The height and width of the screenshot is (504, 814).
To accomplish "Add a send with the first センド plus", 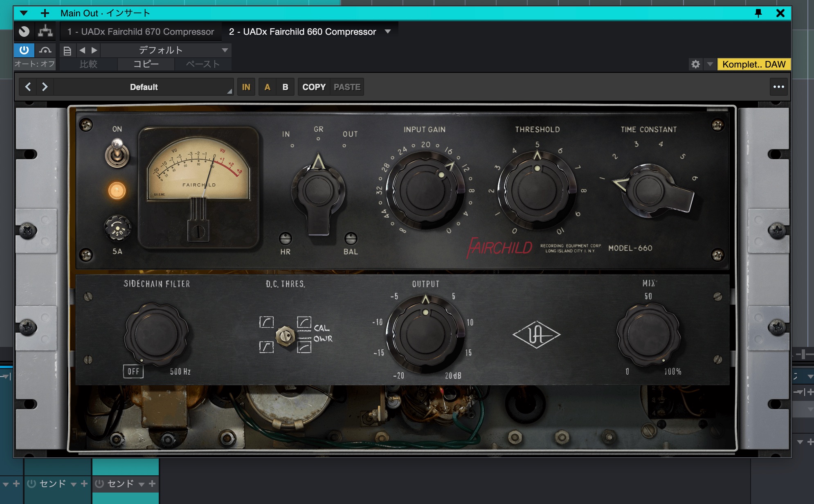I will 84,484.
